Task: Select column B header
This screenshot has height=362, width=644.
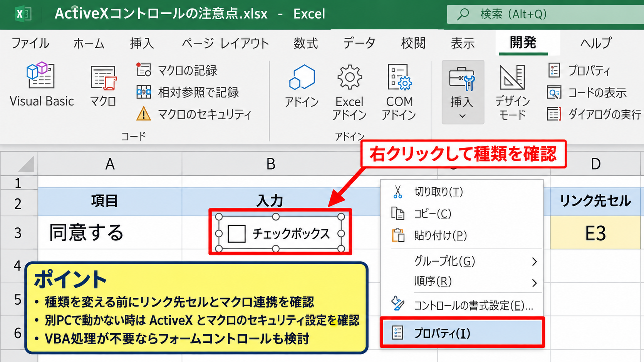Action: click(271, 164)
